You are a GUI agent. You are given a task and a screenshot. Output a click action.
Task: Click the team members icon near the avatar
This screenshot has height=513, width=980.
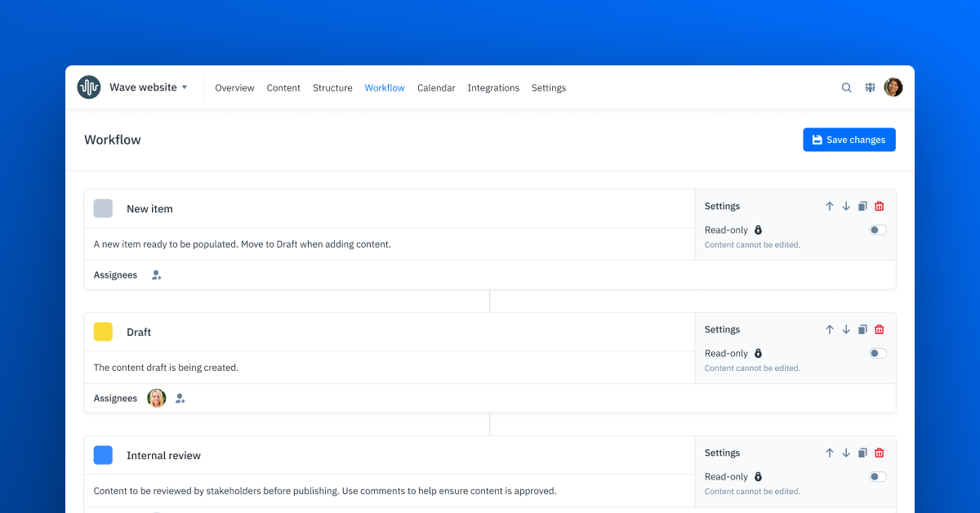point(870,87)
